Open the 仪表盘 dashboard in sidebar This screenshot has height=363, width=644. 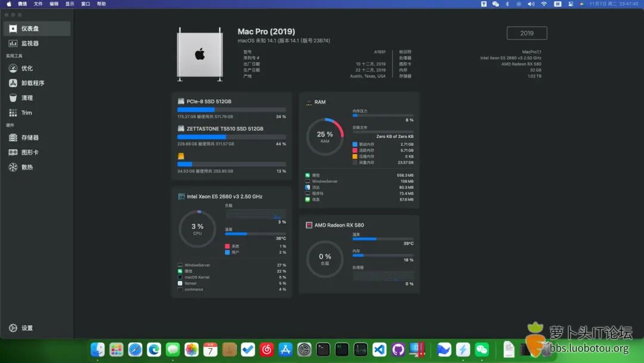click(x=37, y=29)
